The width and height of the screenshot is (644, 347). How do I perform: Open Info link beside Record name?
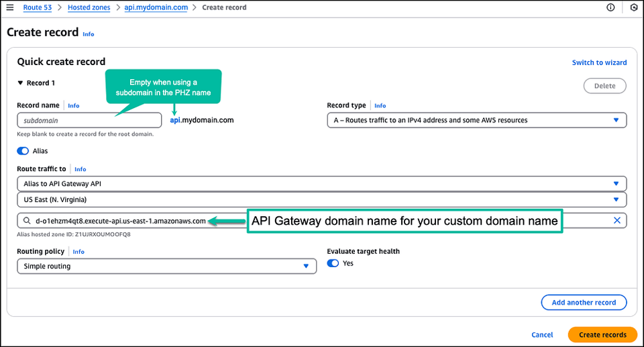pyautogui.click(x=74, y=105)
